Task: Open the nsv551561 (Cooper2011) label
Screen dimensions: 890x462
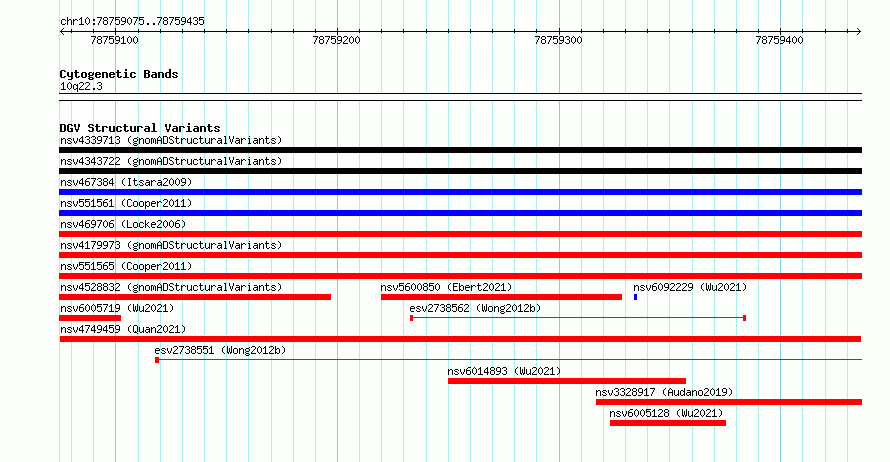Action: pyautogui.click(x=126, y=203)
